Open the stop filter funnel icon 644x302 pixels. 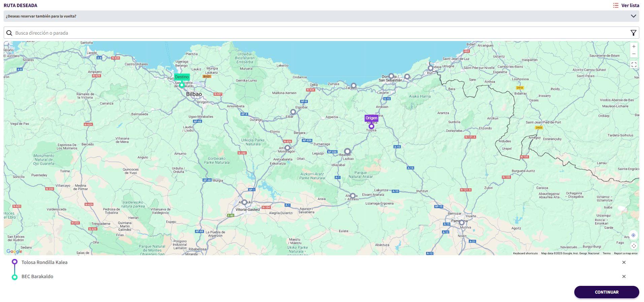[633, 33]
